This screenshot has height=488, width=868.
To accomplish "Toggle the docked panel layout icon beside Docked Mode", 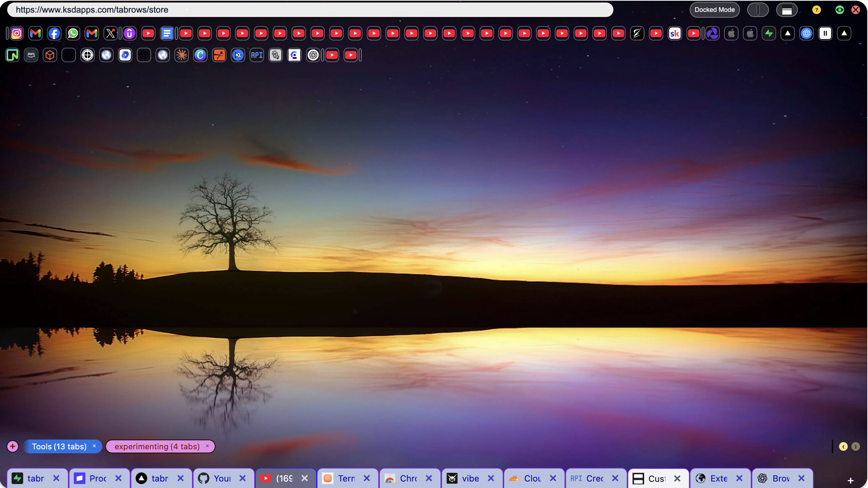I will pos(787,10).
